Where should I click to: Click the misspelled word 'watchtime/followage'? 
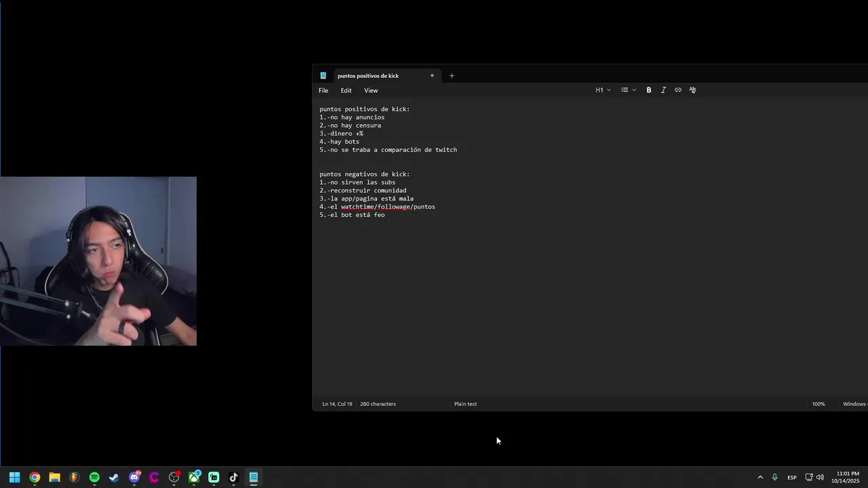point(376,207)
